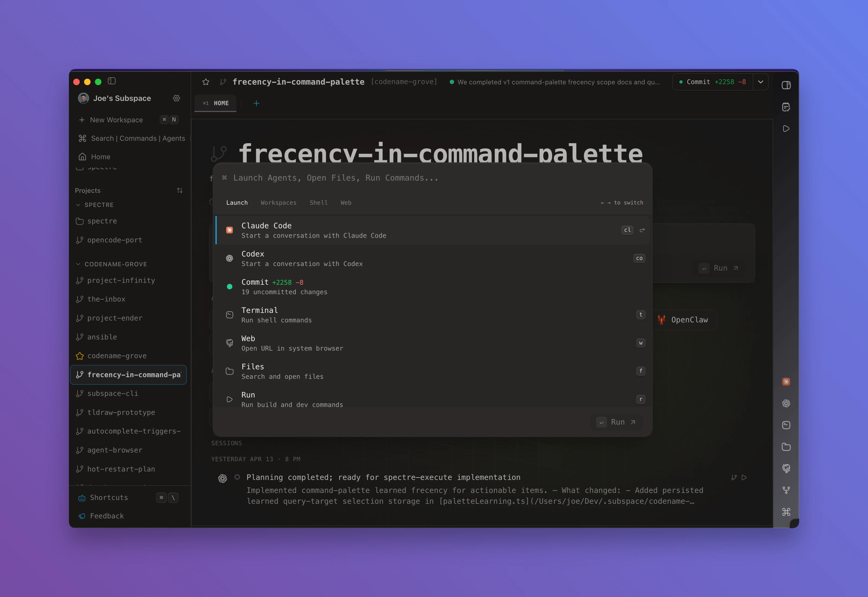Screen dimensions: 868x597
Task: Switch to the Shell palette tab
Action: click(318, 202)
